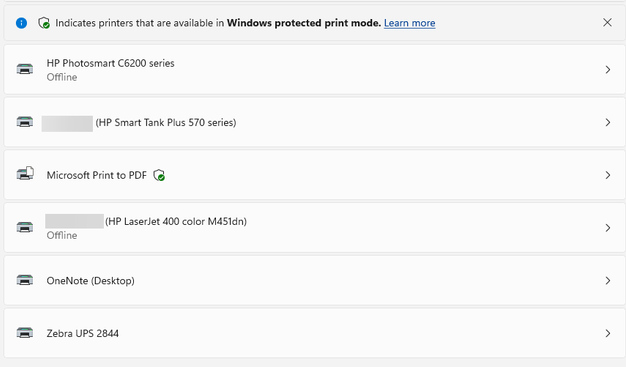The width and height of the screenshot is (626, 367).
Task: Expand HP Smart Tank Plus 570 chevron
Action: 608,123
